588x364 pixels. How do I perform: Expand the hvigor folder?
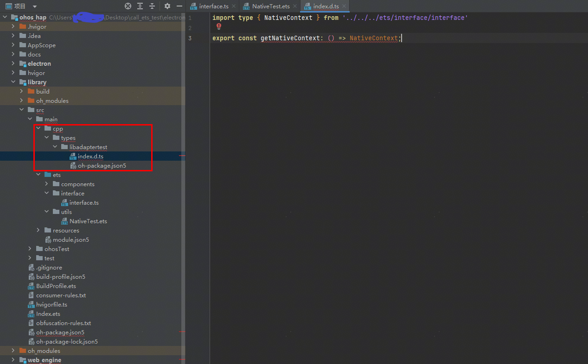click(13, 73)
